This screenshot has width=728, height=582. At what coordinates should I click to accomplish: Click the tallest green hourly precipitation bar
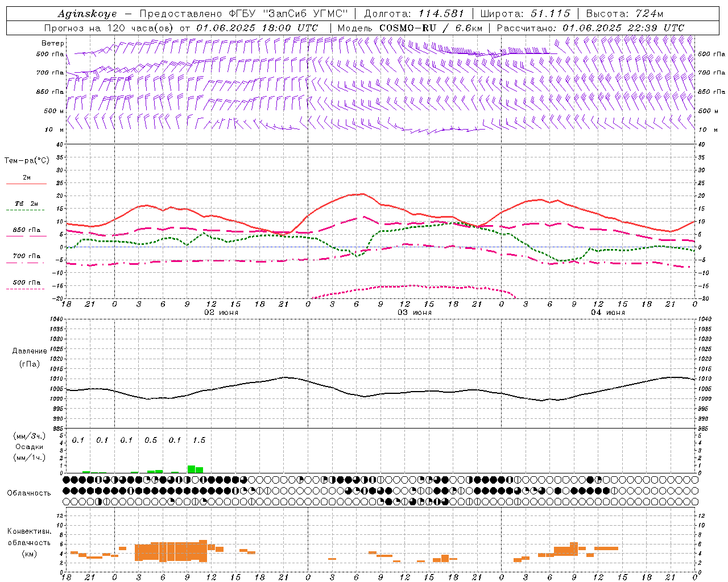click(192, 469)
